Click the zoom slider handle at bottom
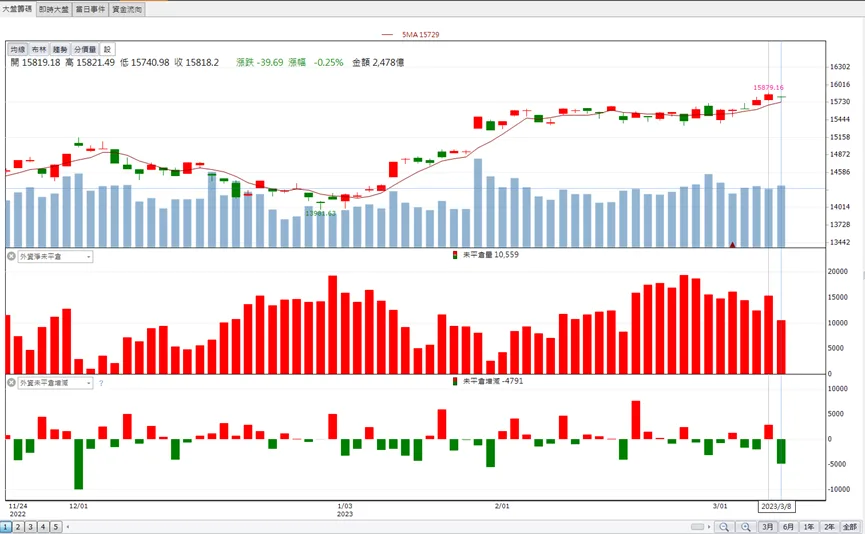 pos(697,527)
